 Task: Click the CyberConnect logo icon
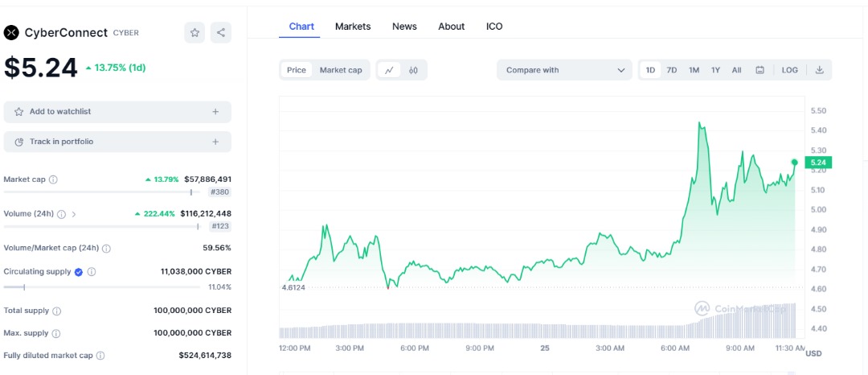pos(11,33)
